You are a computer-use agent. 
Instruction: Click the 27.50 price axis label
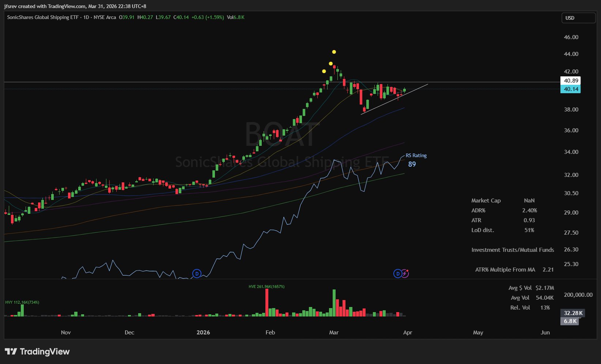click(571, 232)
